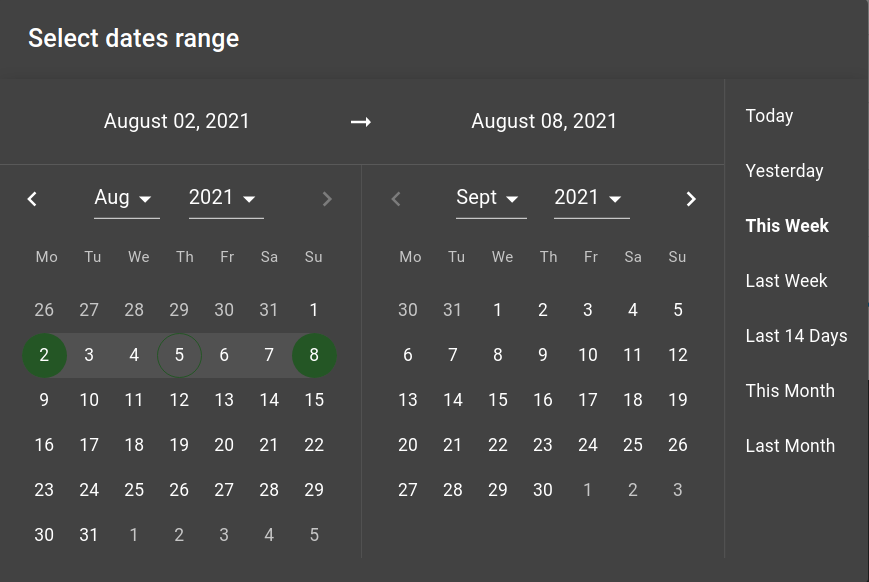Choose Last 14 Days preset
Image resolution: width=869 pixels, height=582 pixels.
tap(796, 336)
